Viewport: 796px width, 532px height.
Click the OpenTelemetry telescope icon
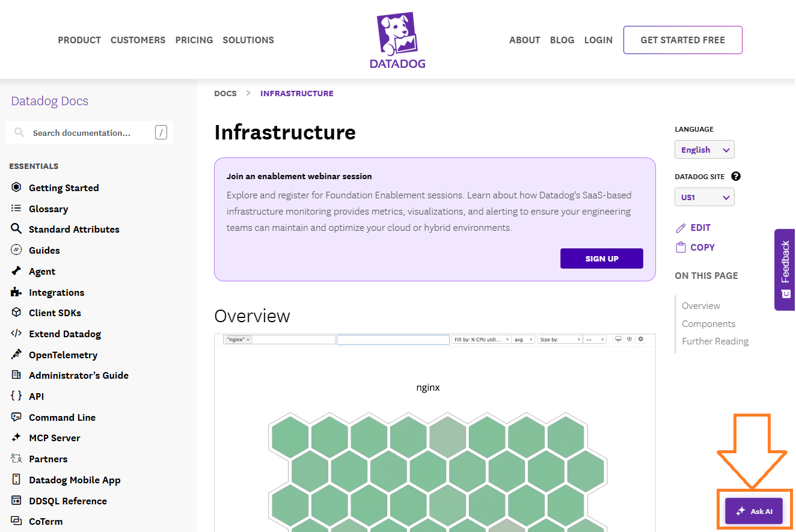pyautogui.click(x=16, y=355)
